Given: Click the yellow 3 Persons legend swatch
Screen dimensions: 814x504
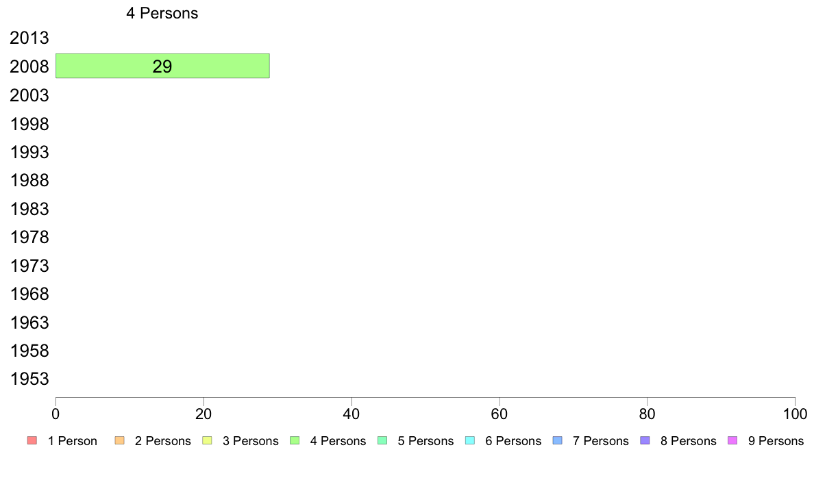Looking at the screenshot, I should [x=207, y=441].
